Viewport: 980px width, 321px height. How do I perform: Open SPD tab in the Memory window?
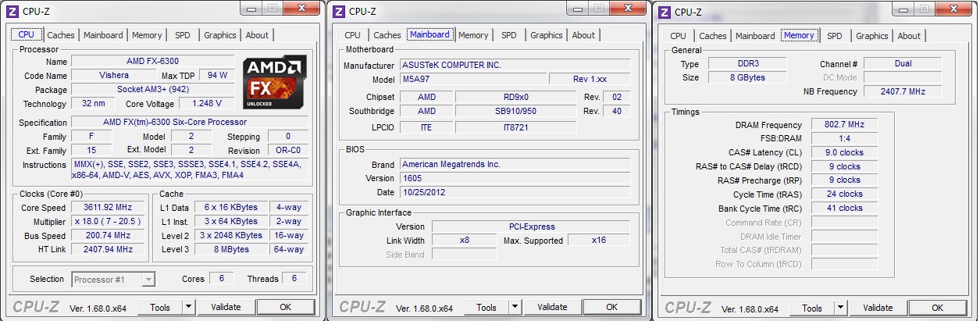[x=835, y=36]
